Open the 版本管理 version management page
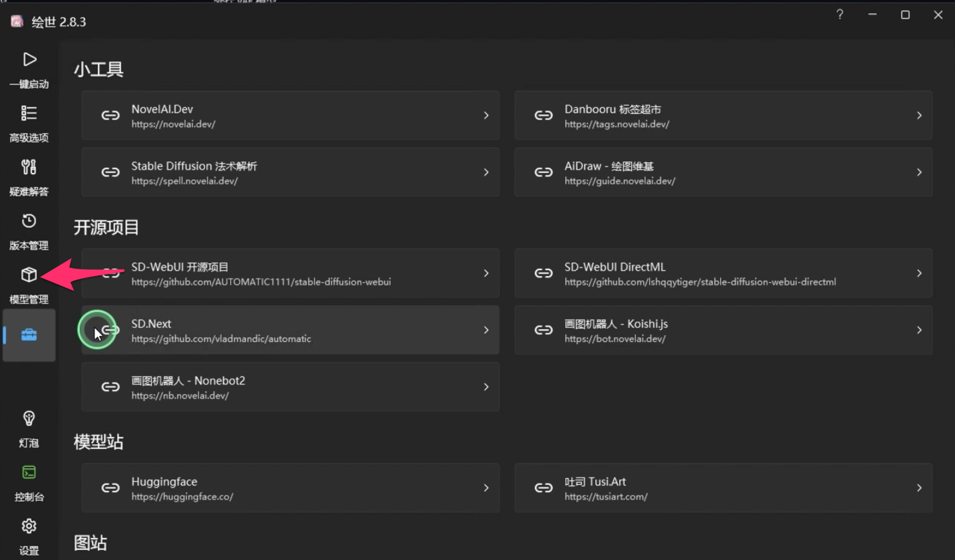 (29, 231)
